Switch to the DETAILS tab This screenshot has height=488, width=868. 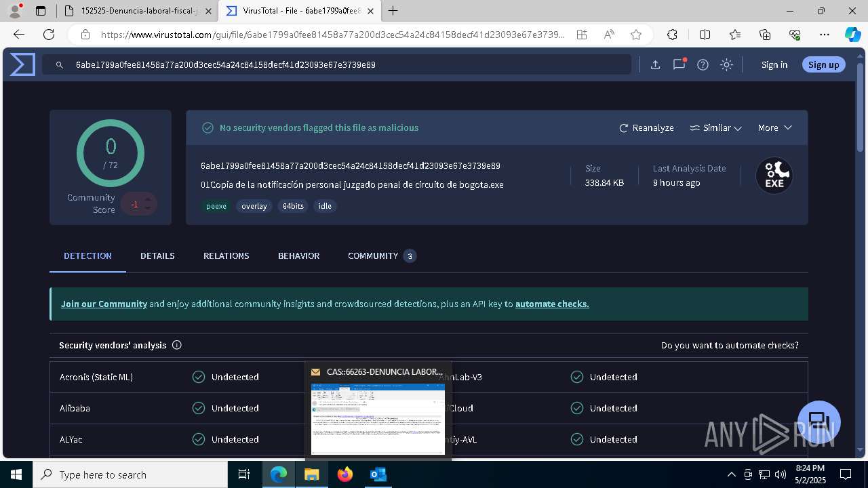pyautogui.click(x=157, y=256)
